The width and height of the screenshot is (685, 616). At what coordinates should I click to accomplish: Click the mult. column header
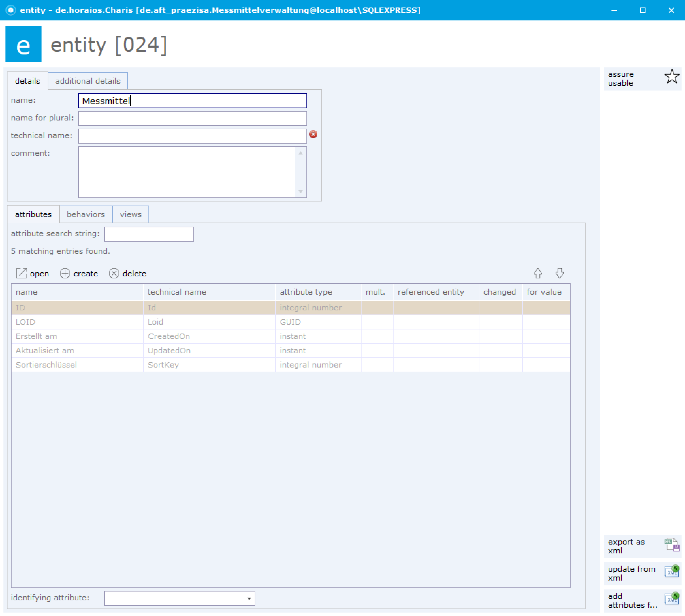coord(377,292)
